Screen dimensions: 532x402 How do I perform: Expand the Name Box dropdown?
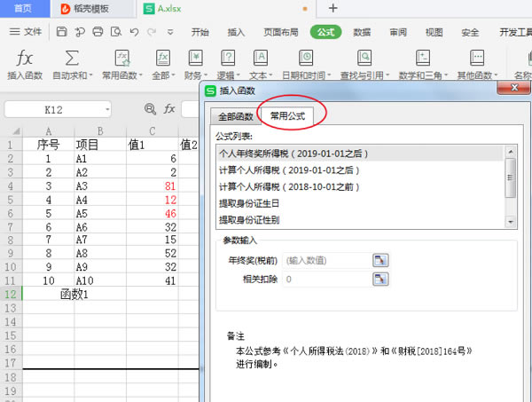pyautogui.click(x=107, y=110)
